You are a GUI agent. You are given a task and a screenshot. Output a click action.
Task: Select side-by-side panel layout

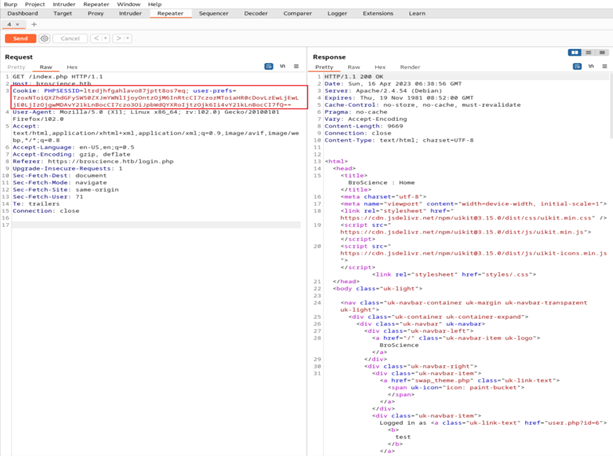(575, 52)
